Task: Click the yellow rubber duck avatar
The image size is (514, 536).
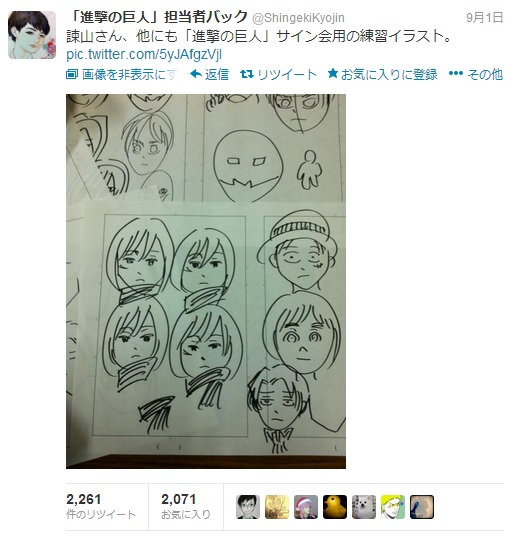Action: 335,507
